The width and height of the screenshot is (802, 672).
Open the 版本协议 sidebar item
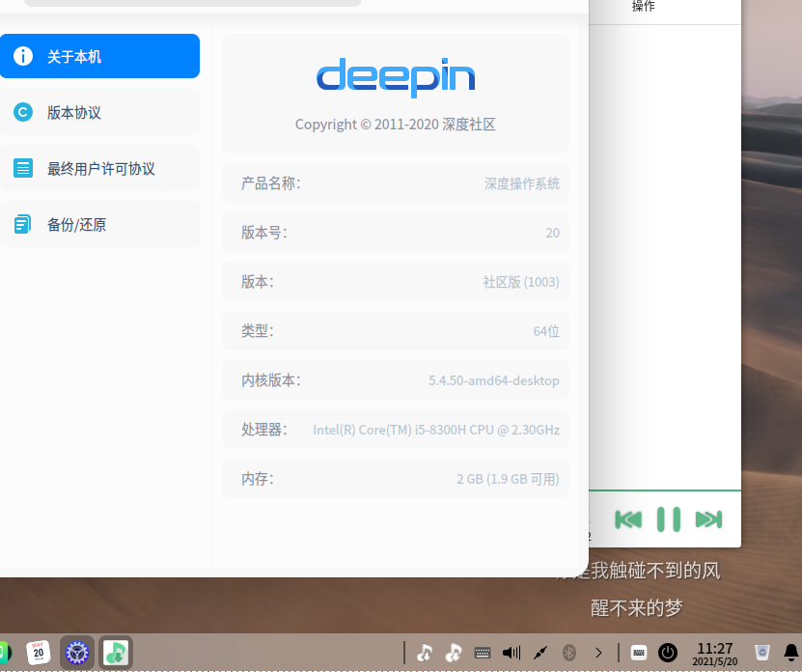coord(99,113)
